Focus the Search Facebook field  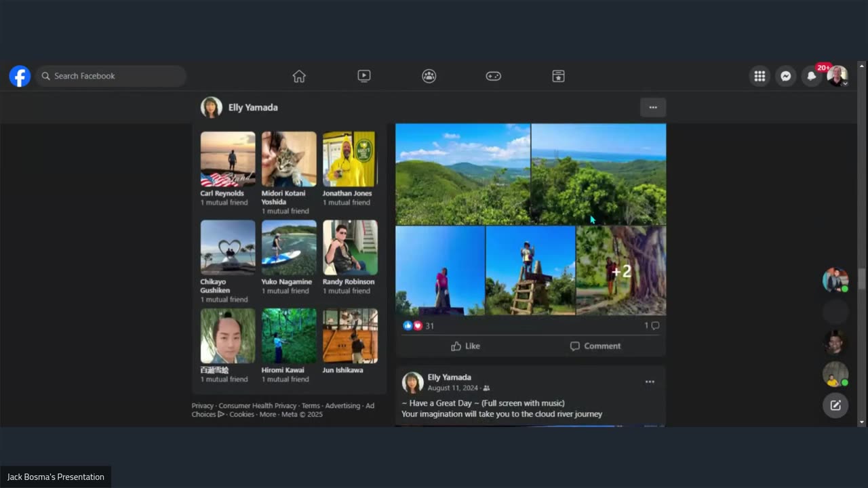(x=112, y=76)
